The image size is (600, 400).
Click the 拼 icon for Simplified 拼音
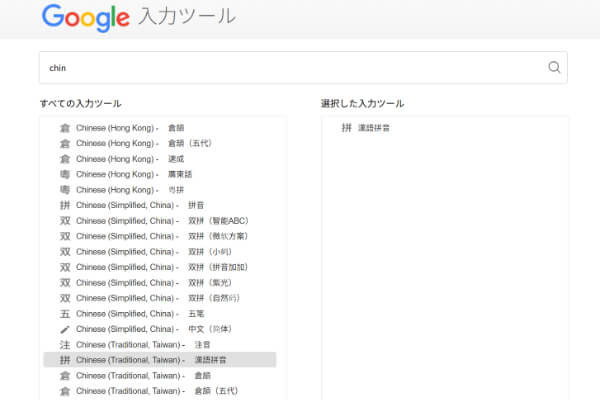pyautogui.click(x=65, y=205)
